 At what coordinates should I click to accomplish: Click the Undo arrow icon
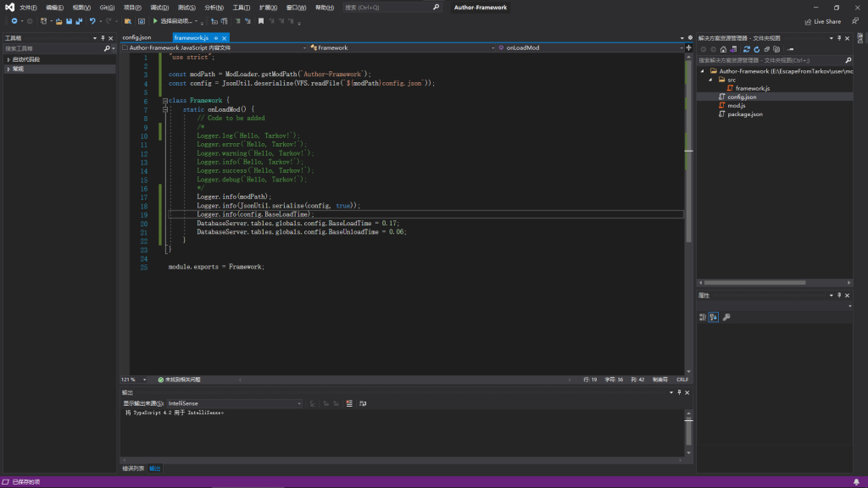(x=92, y=21)
